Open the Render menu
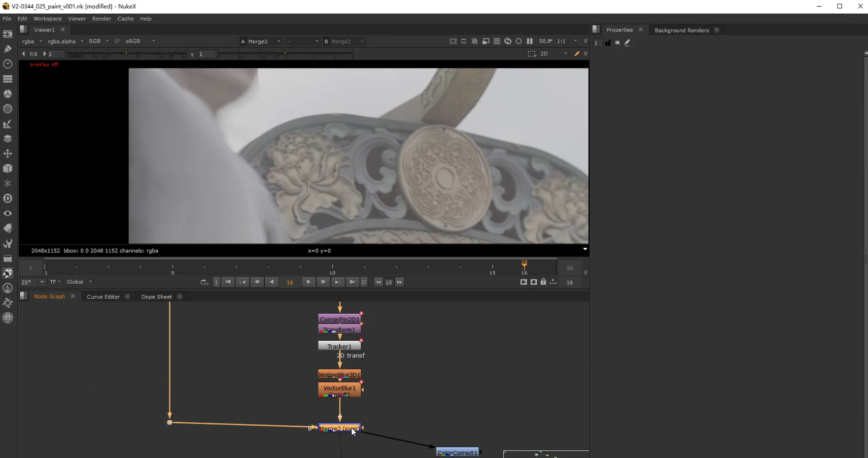 point(101,19)
